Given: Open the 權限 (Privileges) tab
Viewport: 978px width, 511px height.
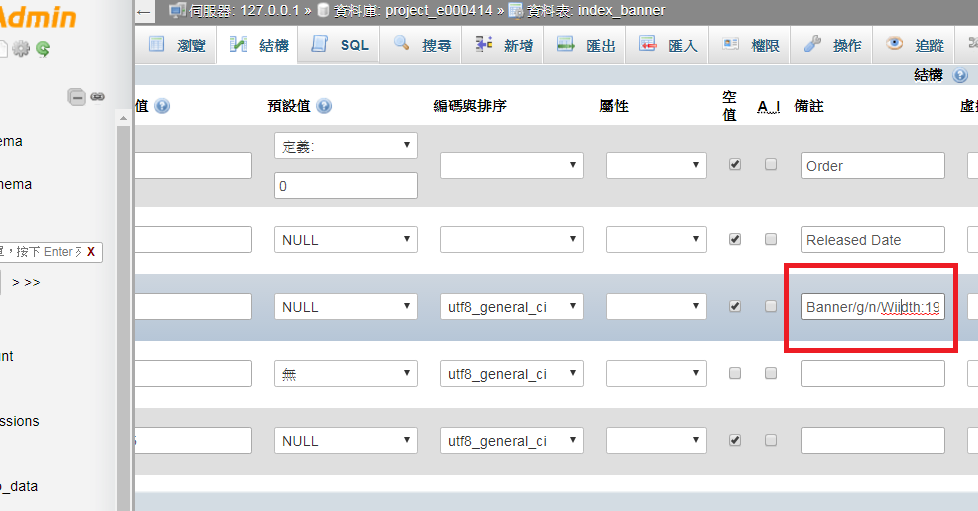Looking at the screenshot, I should point(750,45).
